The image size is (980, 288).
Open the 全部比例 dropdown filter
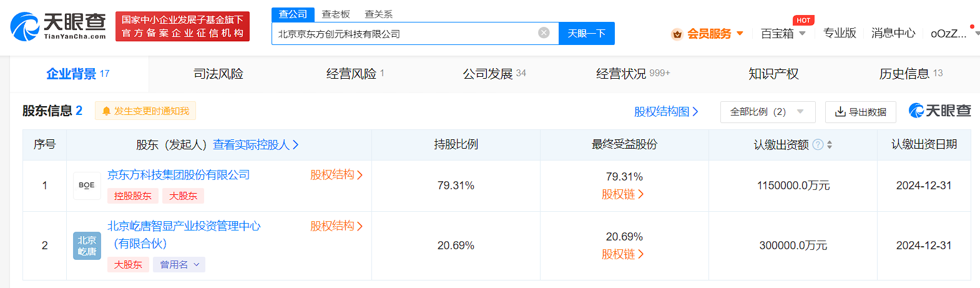click(767, 112)
